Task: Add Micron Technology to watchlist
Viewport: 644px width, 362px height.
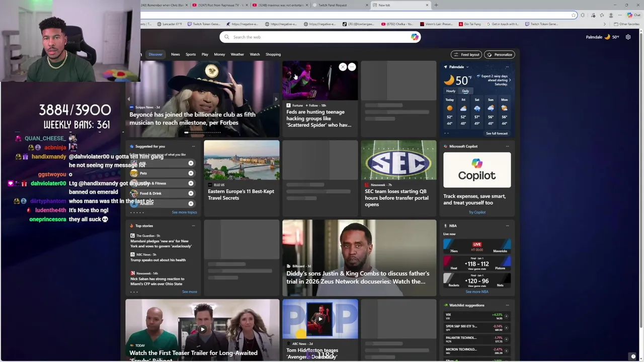Action: (506, 351)
